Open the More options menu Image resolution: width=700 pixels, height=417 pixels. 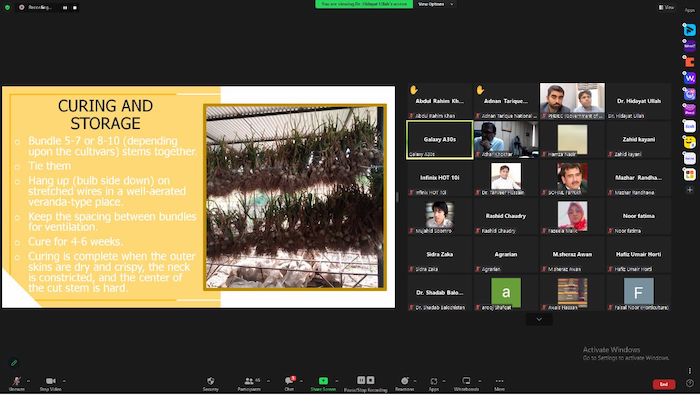pyautogui.click(x=499, y=383)
